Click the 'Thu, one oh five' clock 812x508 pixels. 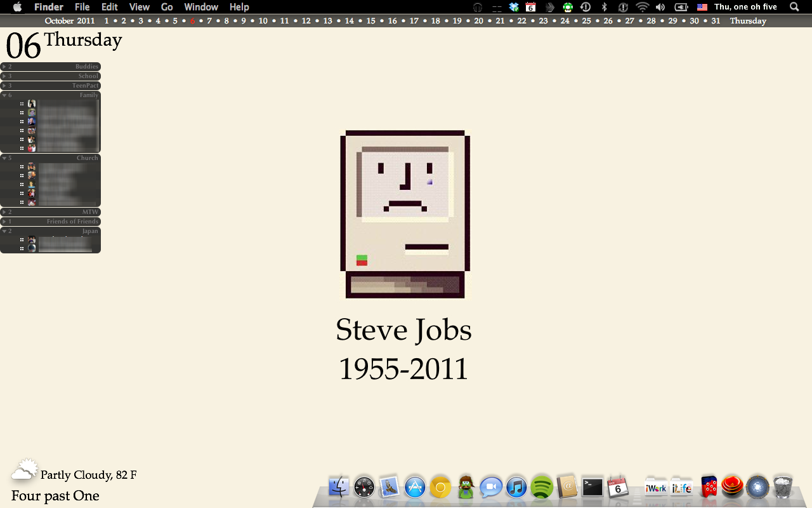pyautogui.click(x=745, y=7)
